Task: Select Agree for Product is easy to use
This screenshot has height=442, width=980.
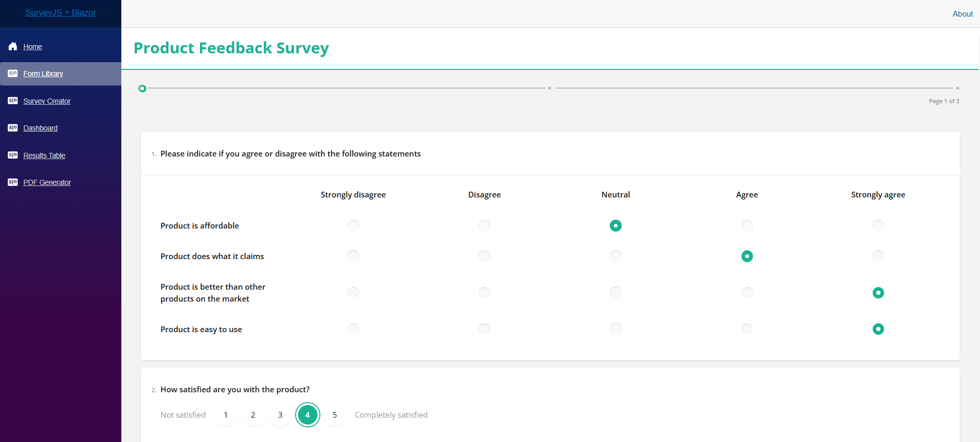Action: click(747, 329)
